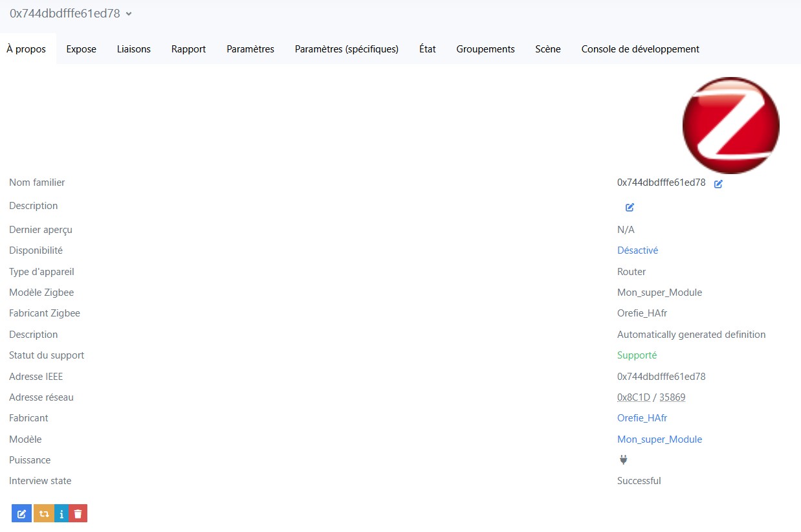Open the Paramètres (spécifiques) tab
Image resolution: width=801 pixels, height=532 pixels.
(x=347, y=49)
